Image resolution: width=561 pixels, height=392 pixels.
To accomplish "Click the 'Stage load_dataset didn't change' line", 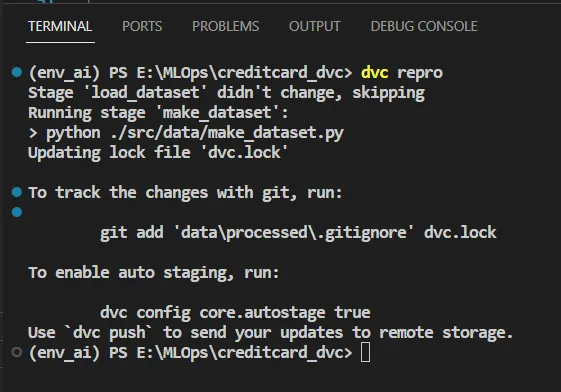I will (226, 93).
